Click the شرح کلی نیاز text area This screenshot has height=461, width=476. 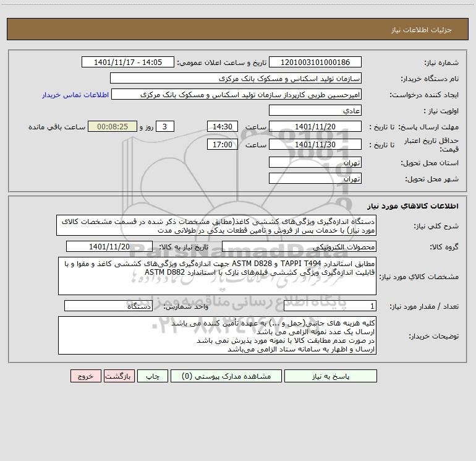(216, 225)
